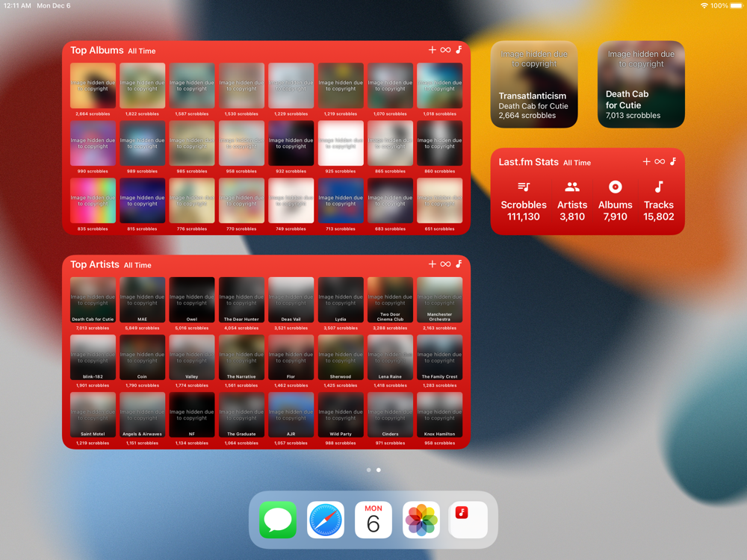Tap the album with 1,229 scrobbles
Image resolution: width=747 pixels, height=560 pixels.
pos(291,86)
